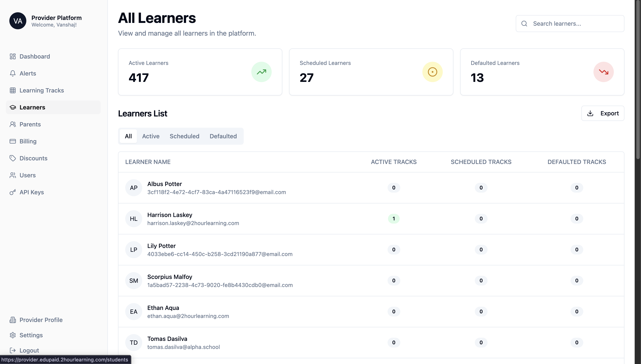Screen dimensions: 641x364
Task: Switch to the Active learners tab
Action: pyautogui.click(x=150, y=136)
